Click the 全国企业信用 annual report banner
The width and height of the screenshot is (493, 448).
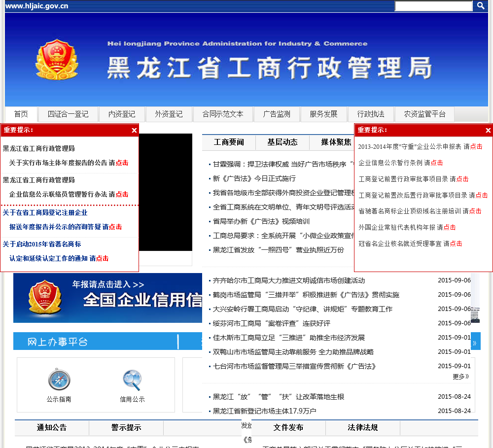[x=107, y=298]
